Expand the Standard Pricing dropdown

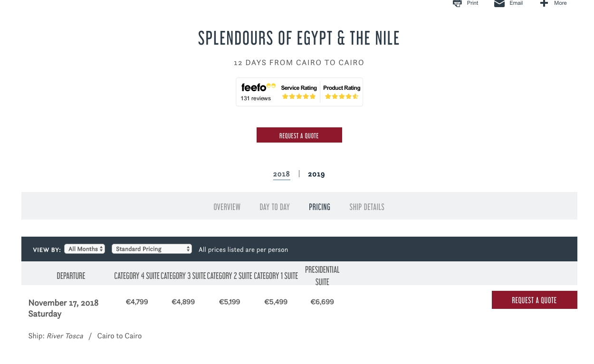click(152, 249)
